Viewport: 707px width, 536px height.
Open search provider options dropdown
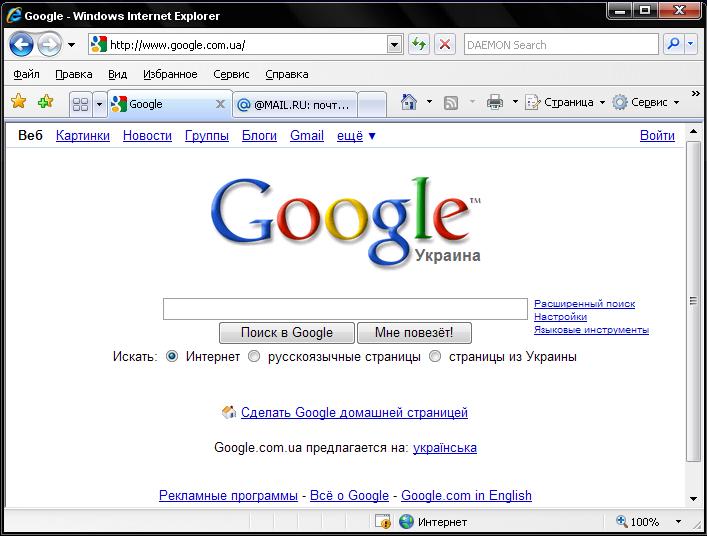pyautogui.click(x=691, y=44)
